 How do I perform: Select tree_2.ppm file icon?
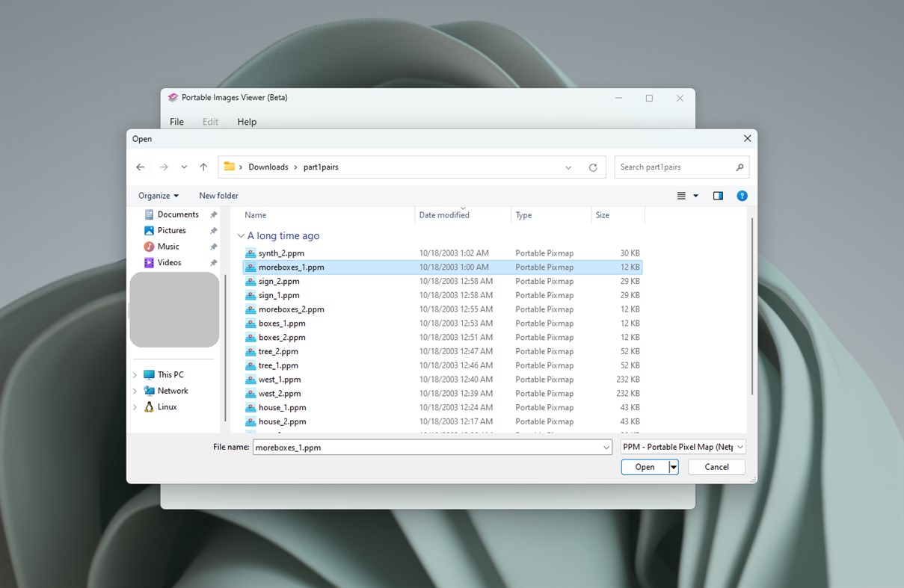click(251, 352)
